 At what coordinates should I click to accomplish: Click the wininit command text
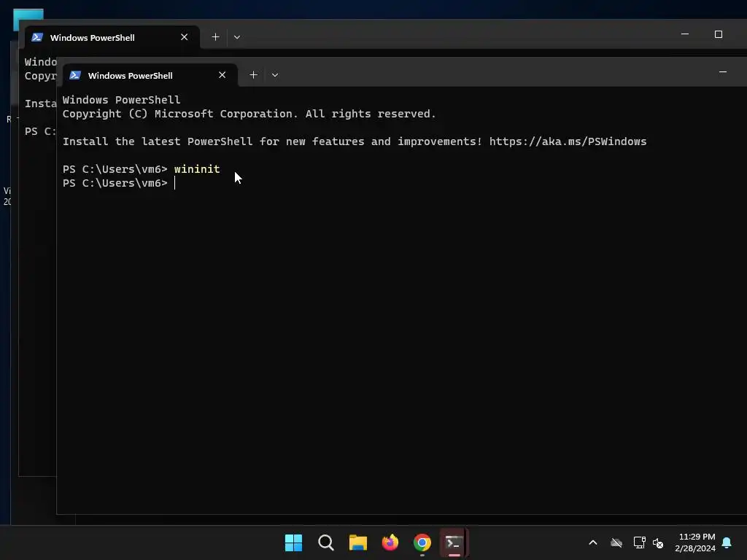(x=197, y=169)
